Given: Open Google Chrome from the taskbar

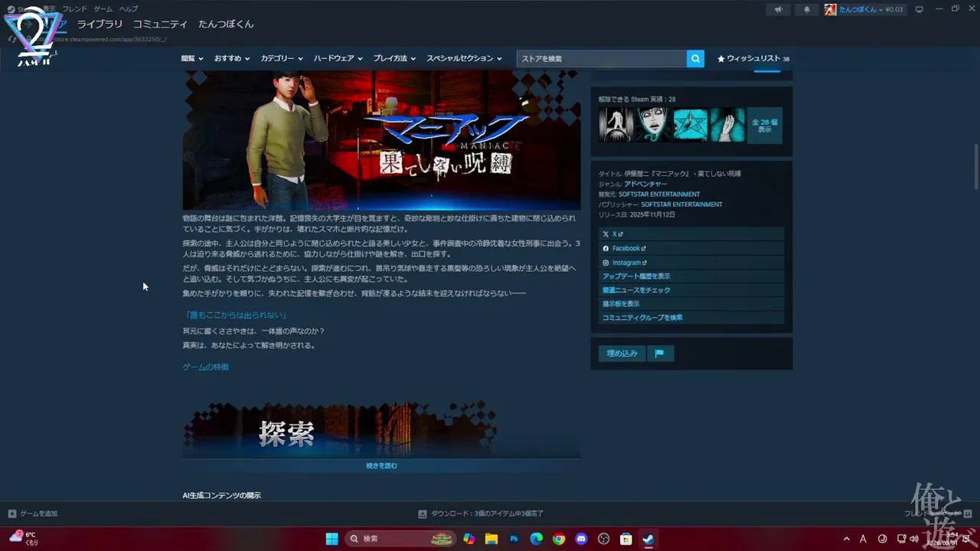Looking at the screenshot, I should (559, 539).
